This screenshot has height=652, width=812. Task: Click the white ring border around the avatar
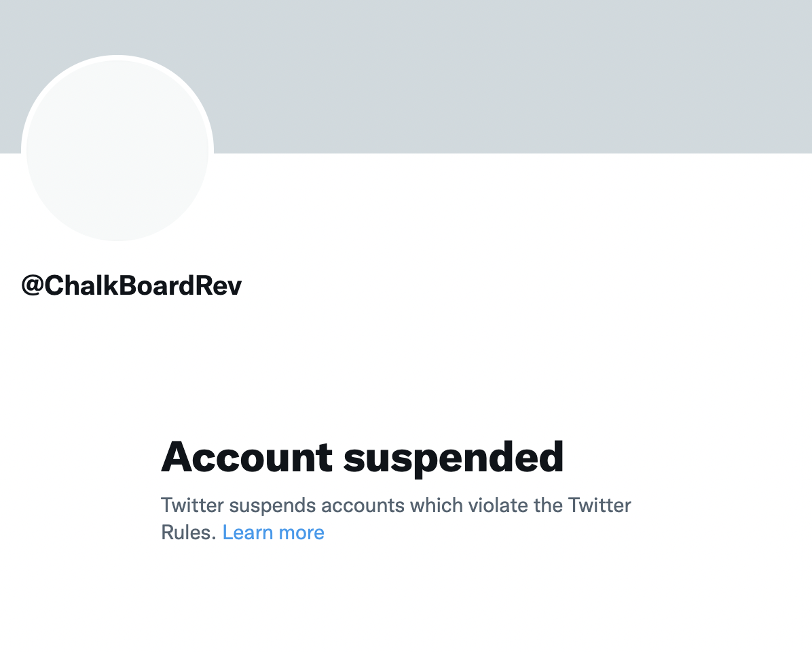pyautogui.click(x=117, y=58)
